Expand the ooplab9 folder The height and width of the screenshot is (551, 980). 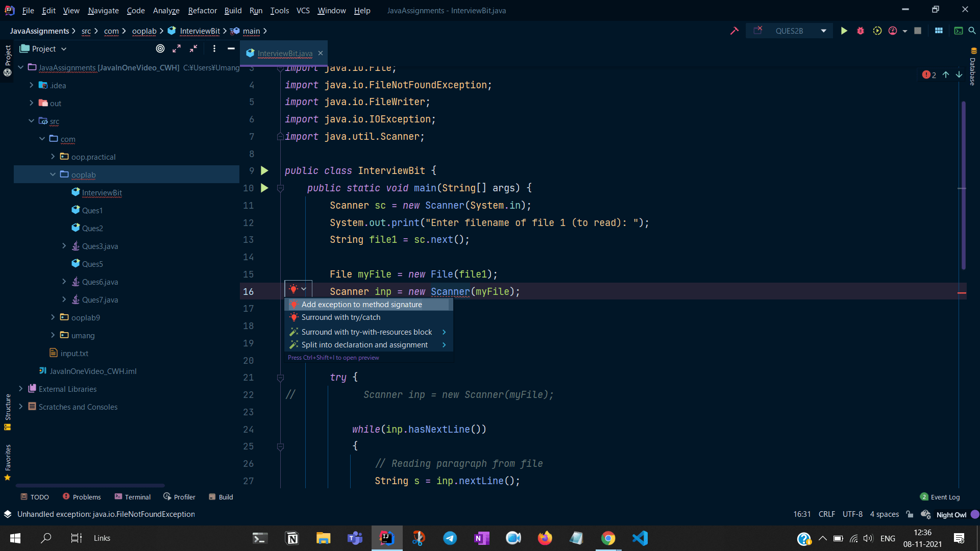pyautogui.click(x=53, y=317)
